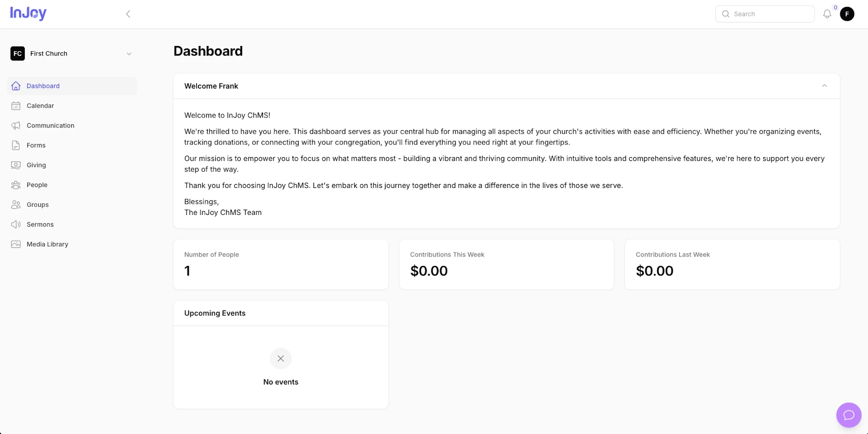Screen dimensions: 868x434
Task: Click the InJoy logo
Action: pos(28,13)
